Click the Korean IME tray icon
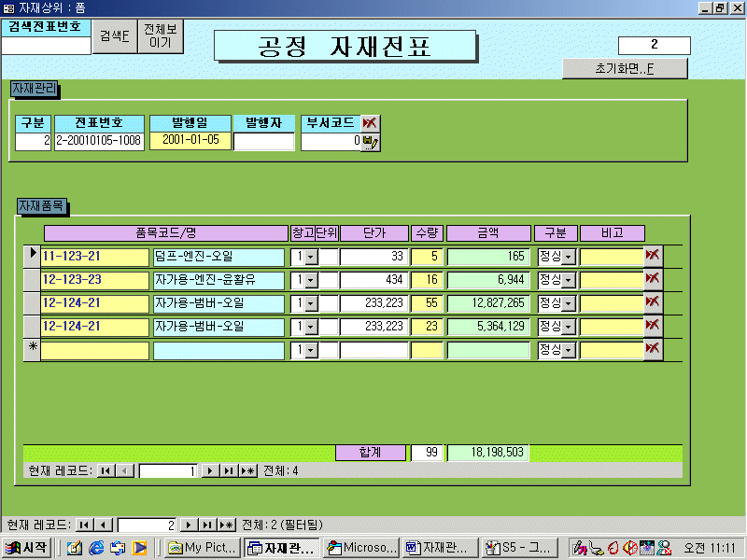 coord(579,548)
